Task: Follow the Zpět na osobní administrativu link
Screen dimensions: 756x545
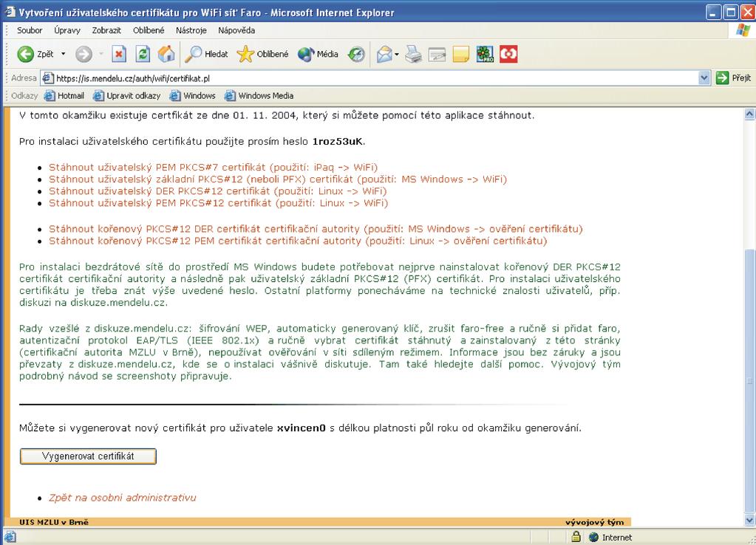Action: [x=123, y=498]
